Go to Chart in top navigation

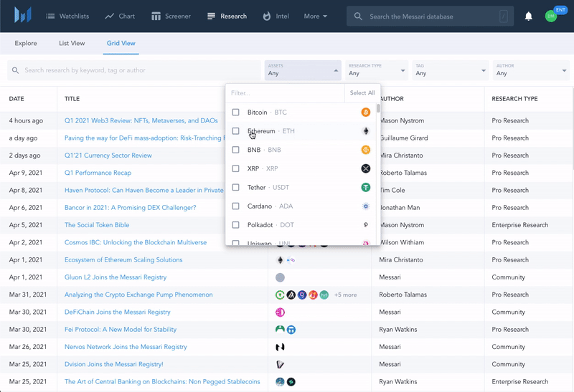(120, 16)
